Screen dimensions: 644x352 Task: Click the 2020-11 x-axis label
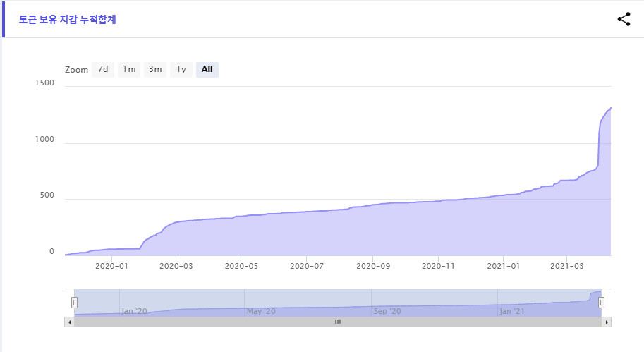[438, 266]
